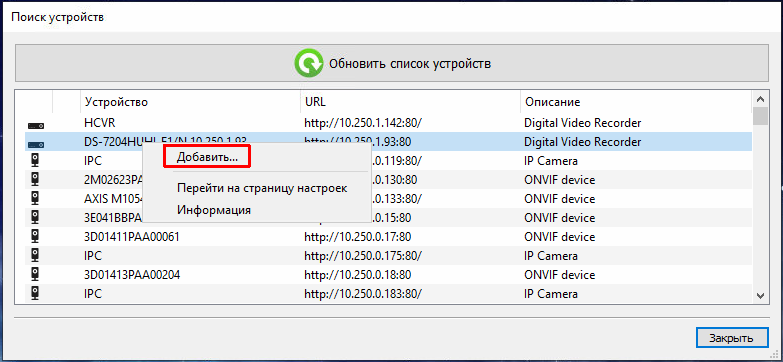The height and width of the screenshot is (362, 783).
Task: Click ONVIF device description for 3D01411PAA00061
Action: (x=559, y=237)
